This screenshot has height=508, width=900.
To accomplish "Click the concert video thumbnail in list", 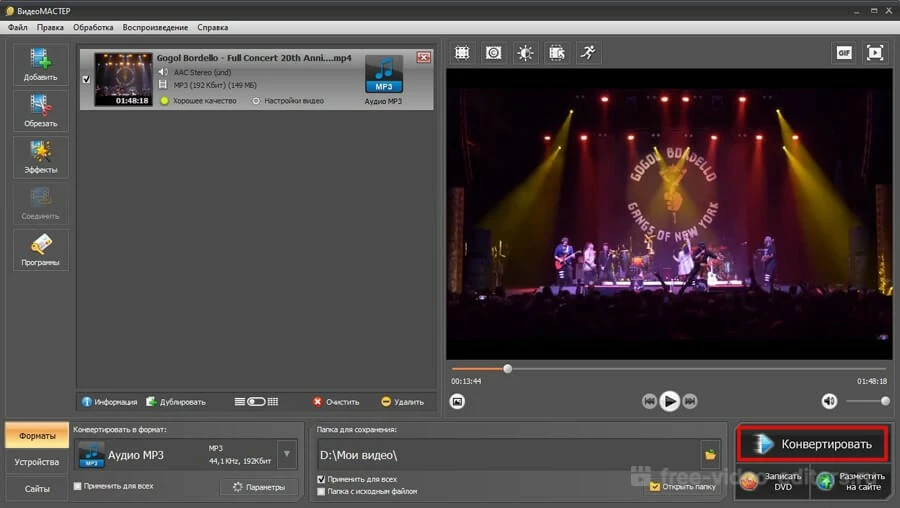I will point(123,79).
